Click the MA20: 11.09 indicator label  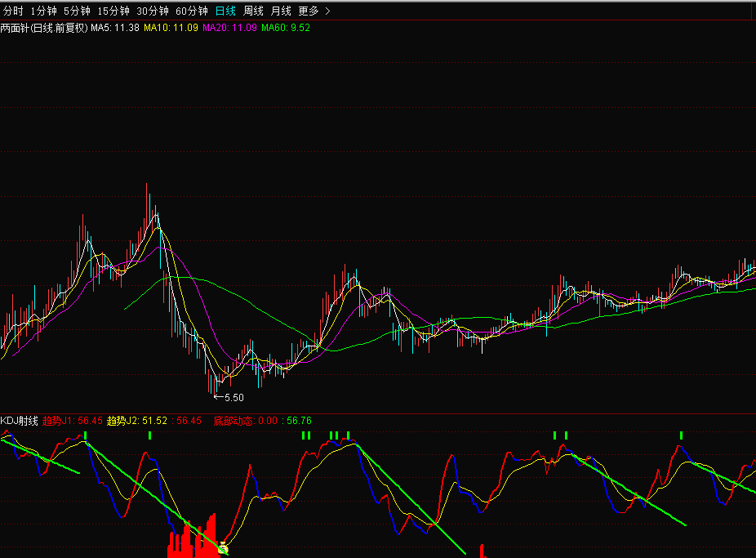(229, 28)
